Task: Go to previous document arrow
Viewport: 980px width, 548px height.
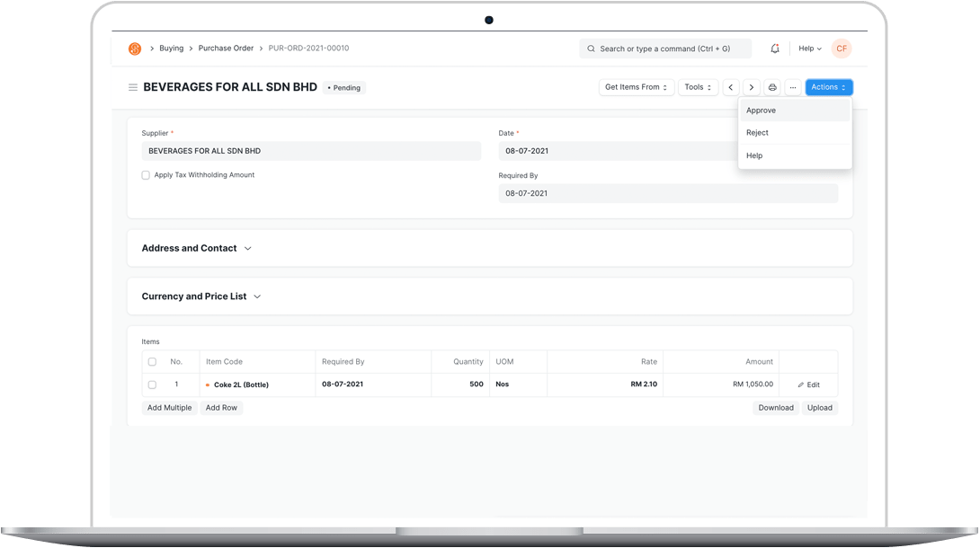Action: [x=731, y=88]
